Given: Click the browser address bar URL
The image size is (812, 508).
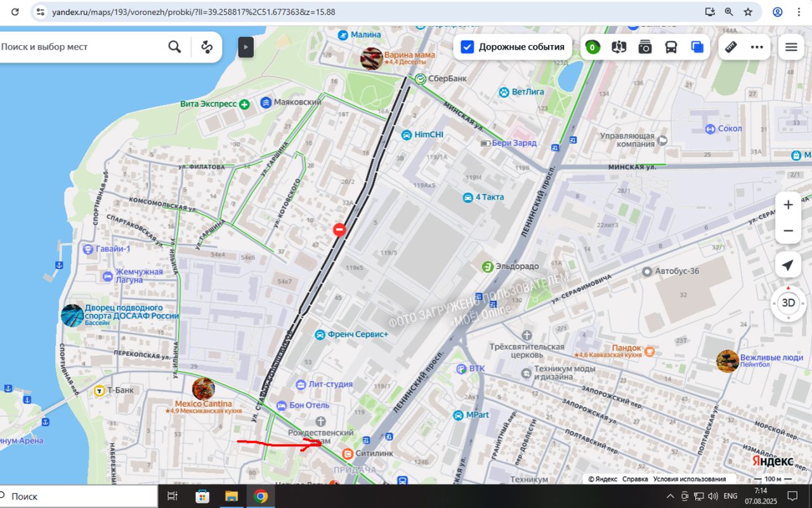Looking at the screenshot, I should pyautogui.click(x=194, y=11).
